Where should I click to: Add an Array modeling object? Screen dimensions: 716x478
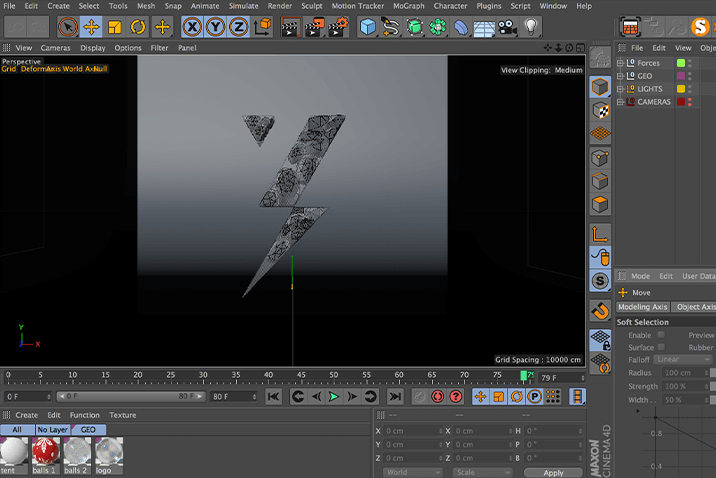(x=437, y=27)
